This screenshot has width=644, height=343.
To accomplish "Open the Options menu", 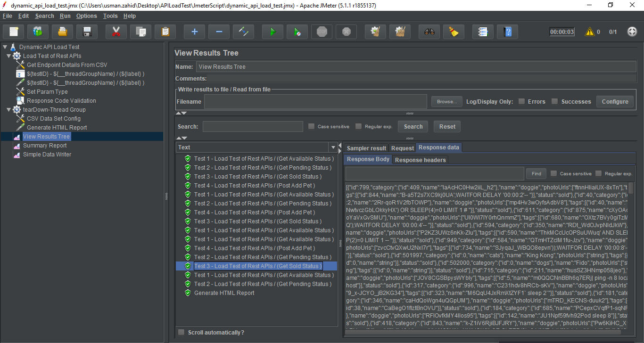I will (x=86, y=16).
